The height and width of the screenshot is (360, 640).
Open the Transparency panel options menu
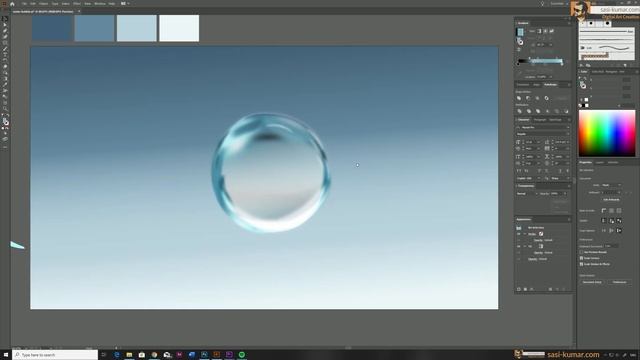coord(569,186)
